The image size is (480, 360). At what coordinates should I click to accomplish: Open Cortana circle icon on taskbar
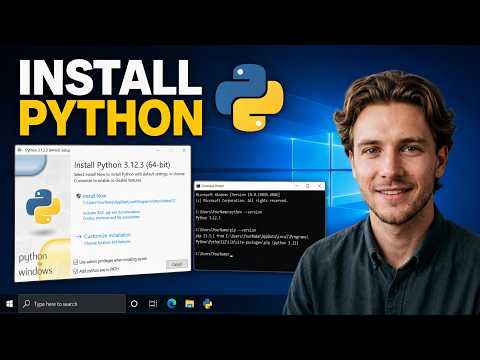[x=134, y=304]
